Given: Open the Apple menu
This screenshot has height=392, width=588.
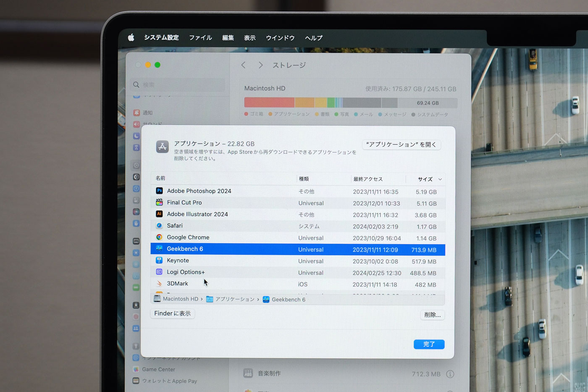Looking at the screenshot, I should click(131, 37).
